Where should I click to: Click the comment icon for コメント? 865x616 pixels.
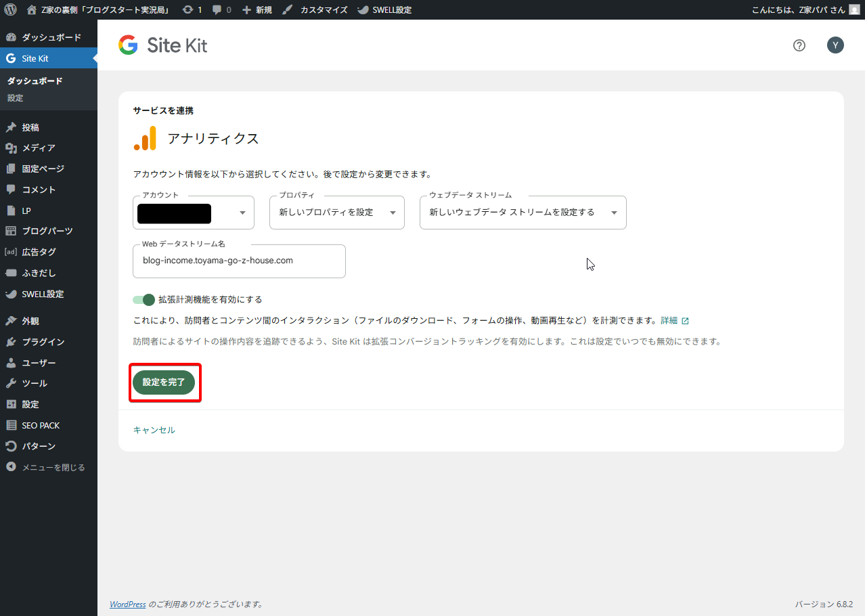[x=11, y=190]
